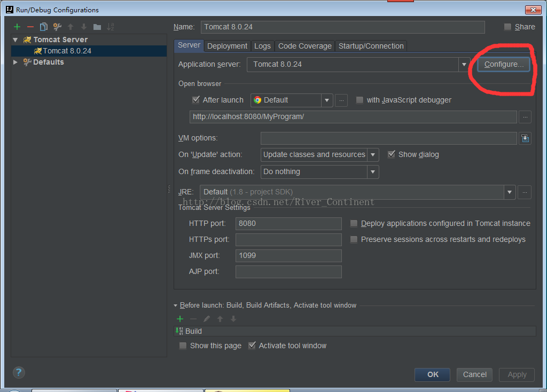Screen dimensions: 547x392
Task: Expand the Defaults tree node
Action: tap(15, 62)
